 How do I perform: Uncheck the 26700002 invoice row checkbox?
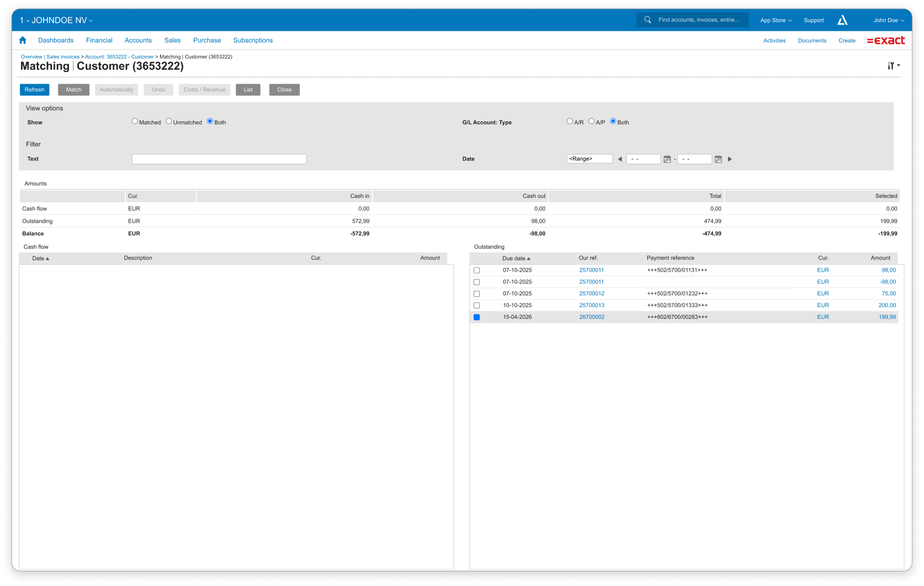(x=477, y=317)
